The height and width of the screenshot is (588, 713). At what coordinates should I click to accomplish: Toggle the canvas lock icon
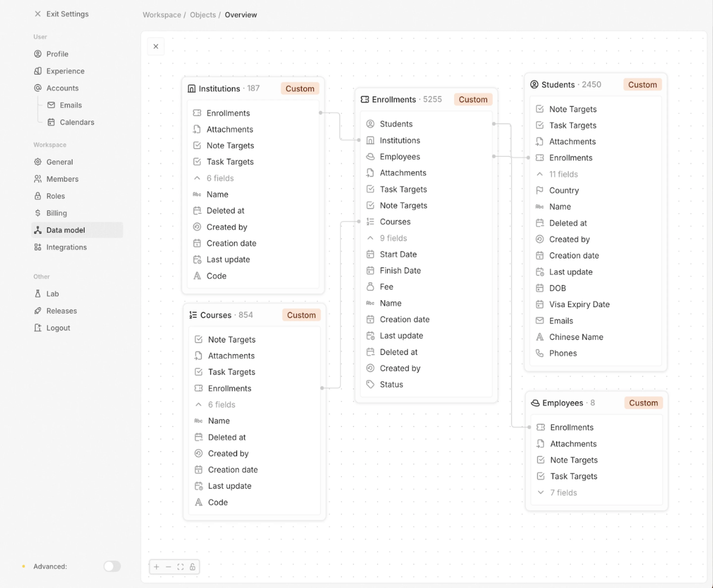pyautogui.click(x=192, y=567)
